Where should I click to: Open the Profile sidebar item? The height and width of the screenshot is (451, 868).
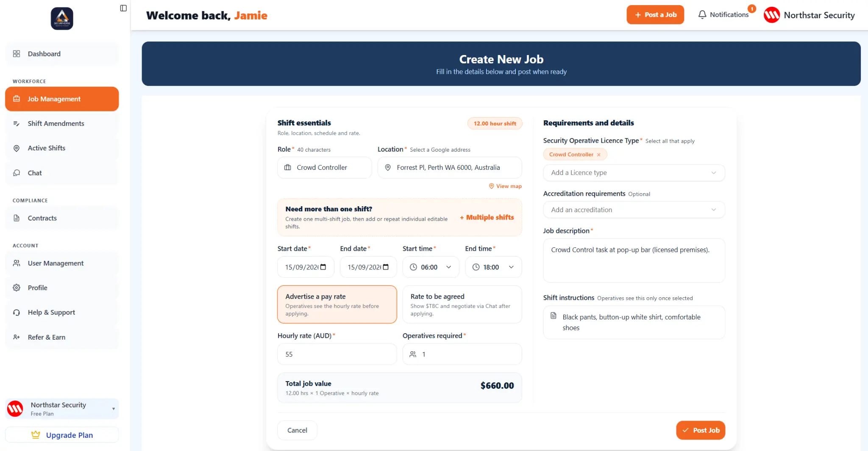pos(62,288)
